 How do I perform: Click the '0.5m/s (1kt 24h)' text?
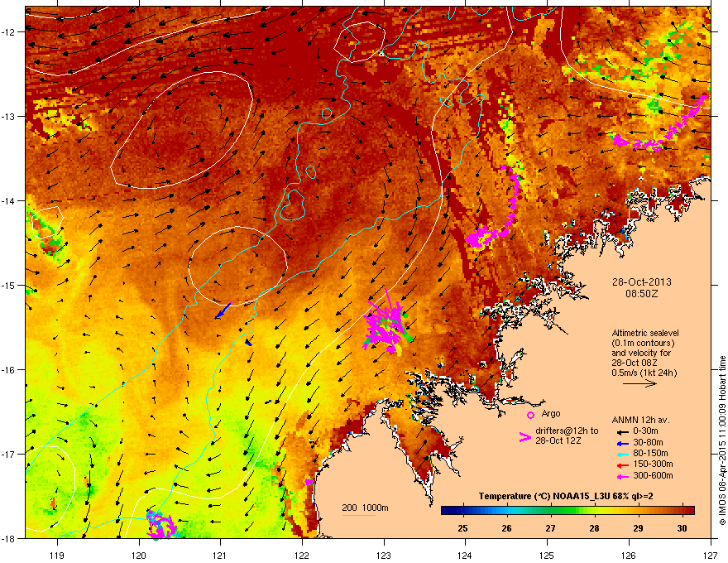coord(644,373)
